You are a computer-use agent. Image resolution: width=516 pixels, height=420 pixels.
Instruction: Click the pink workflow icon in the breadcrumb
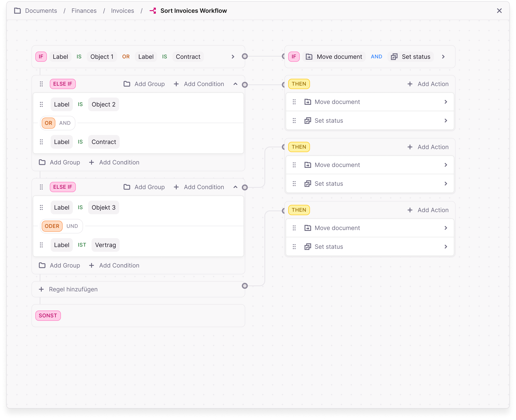click(153, 11)
